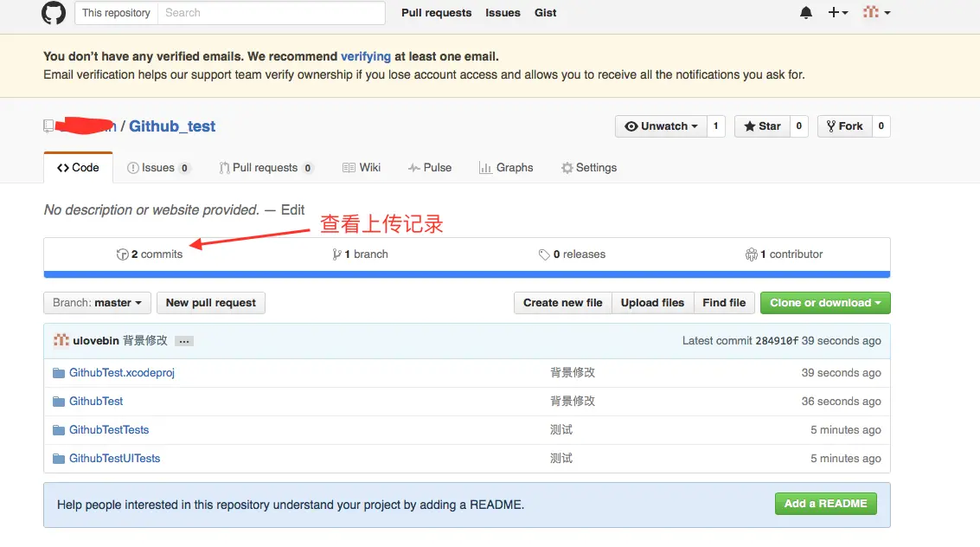Click the ulovebin avatar in commit bar
This screenshot has width=980, height=547.
pyautogui.click(x=61, y=340)
